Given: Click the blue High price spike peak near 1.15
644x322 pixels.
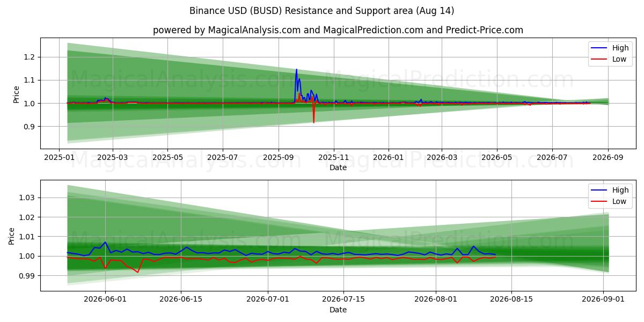Looking at the screenshot, I should (296, 69).
